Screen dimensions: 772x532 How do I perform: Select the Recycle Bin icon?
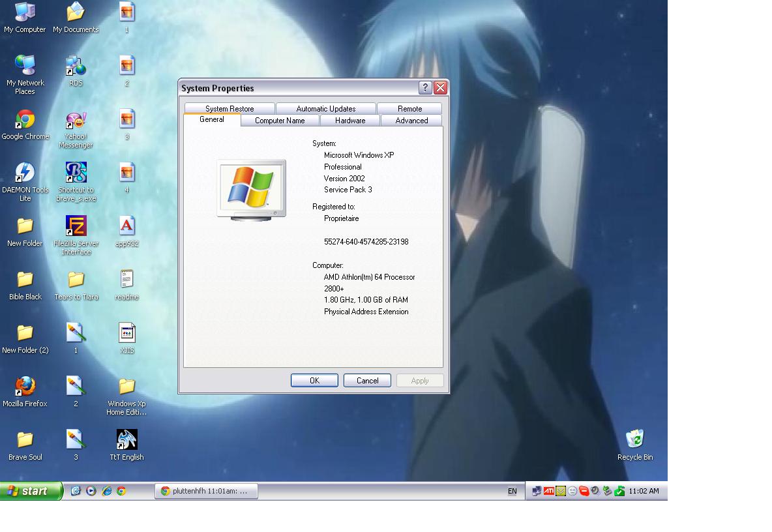click(635, 445)
